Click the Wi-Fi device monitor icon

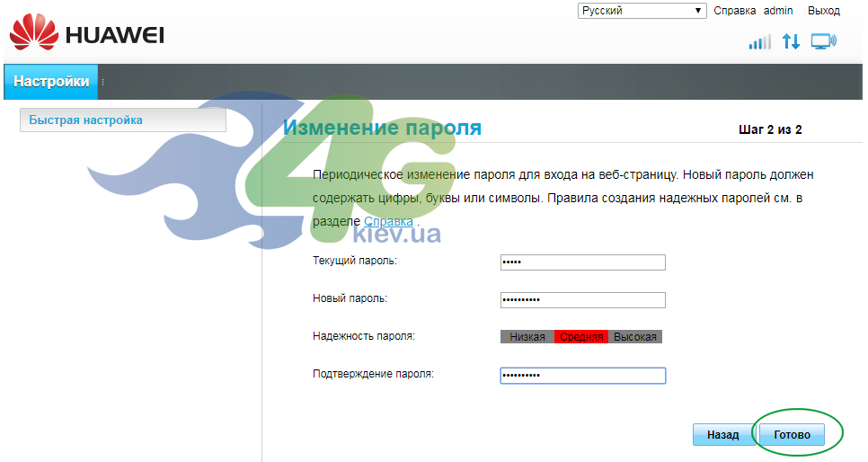click(x=824, y=41)
